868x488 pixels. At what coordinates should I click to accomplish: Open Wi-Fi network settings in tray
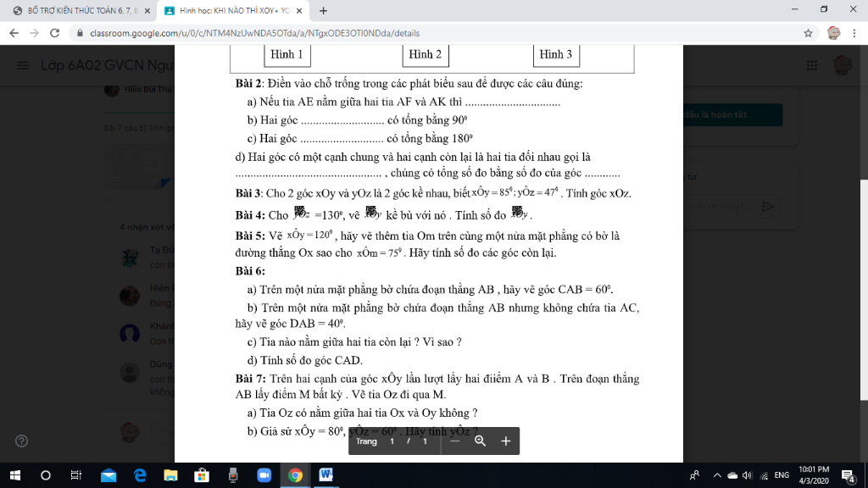764,475
